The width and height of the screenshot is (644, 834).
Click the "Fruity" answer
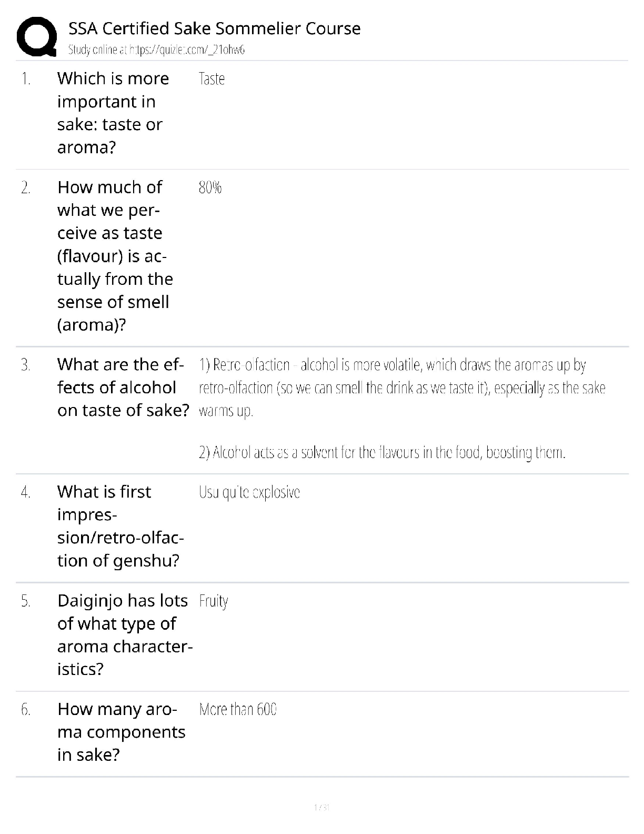pyautogui.click(x=214, y=601)
